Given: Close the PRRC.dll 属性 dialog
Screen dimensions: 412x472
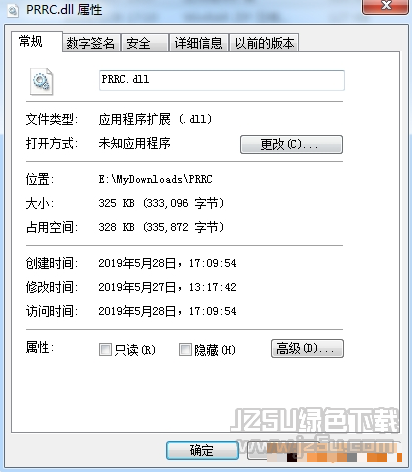Looking at the screenshot, I should [x=385, y=6].
